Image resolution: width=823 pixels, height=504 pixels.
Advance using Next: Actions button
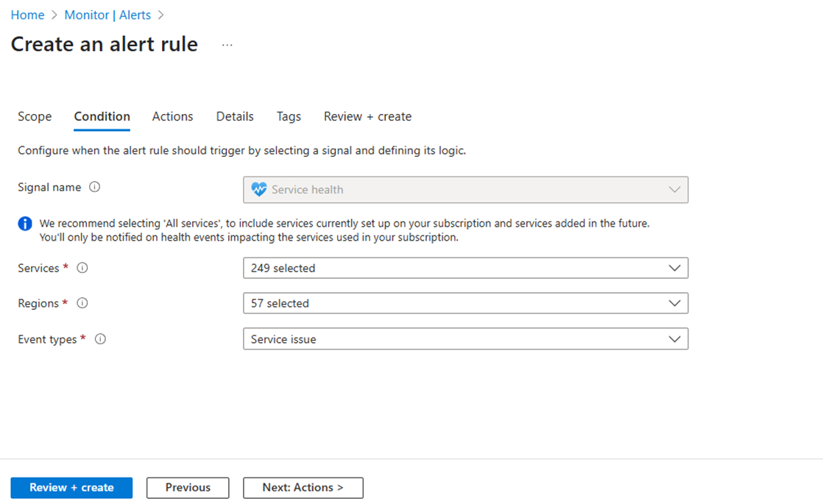click(x=303, y=487)
